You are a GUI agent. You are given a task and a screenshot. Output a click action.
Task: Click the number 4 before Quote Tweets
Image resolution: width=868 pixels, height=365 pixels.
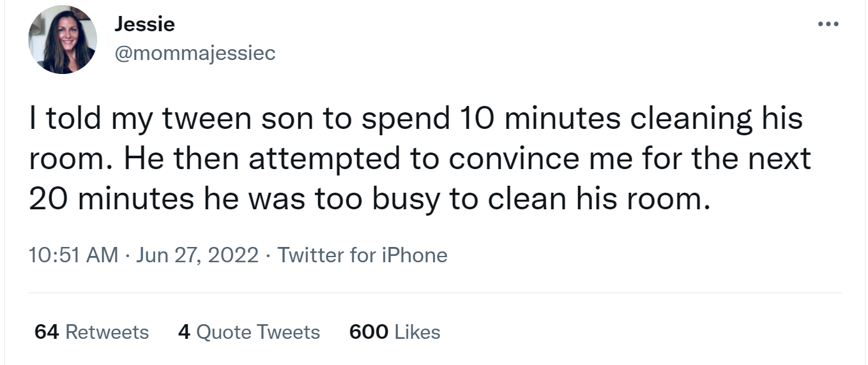coord(185,332)
